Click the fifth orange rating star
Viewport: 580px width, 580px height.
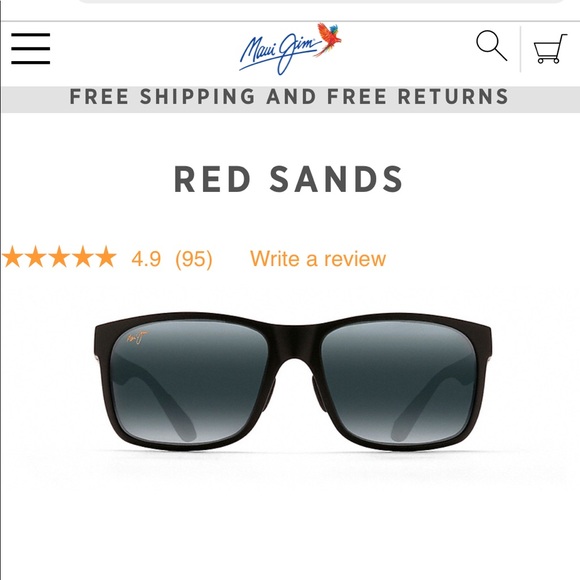point(106,257)
